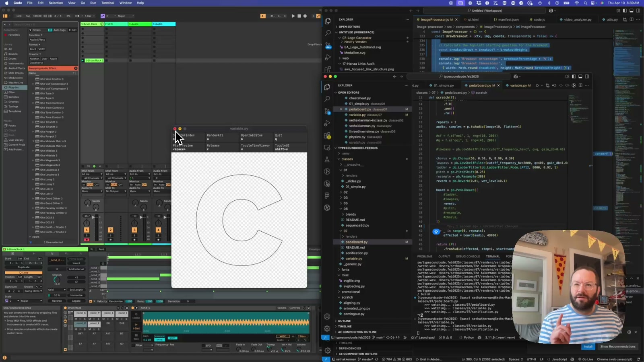The image size is (644, 362).
Task: Open Source Control in front VS Code activity bar
Action: 327,111
